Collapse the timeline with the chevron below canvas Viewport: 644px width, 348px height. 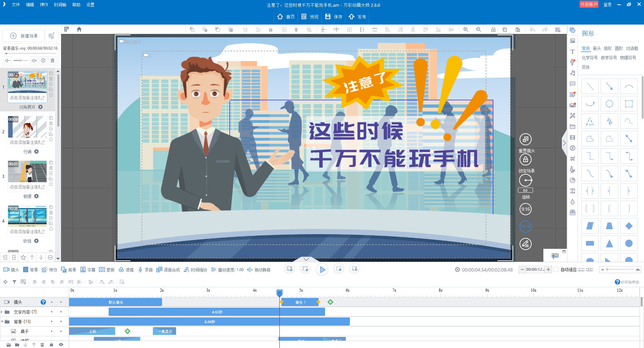pyautogui.click(x=306, y=259)
